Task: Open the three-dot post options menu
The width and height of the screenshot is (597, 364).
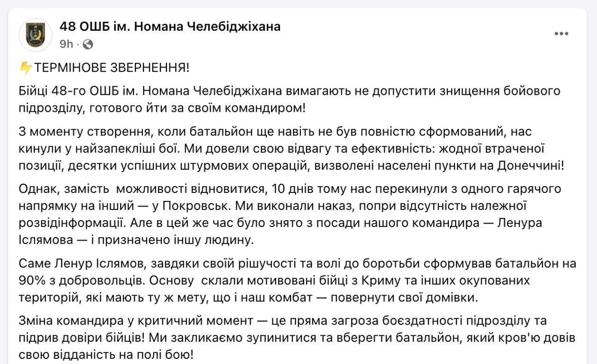Action: [561, 34]
